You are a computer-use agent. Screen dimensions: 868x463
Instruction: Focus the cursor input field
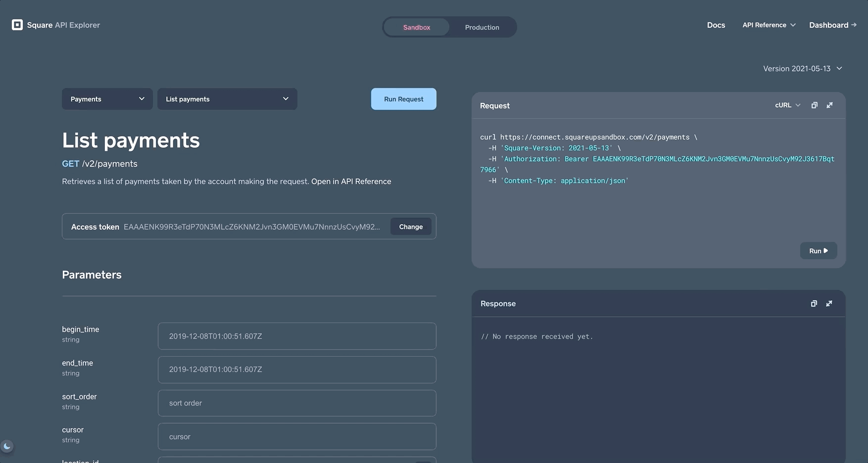(297, 437)
